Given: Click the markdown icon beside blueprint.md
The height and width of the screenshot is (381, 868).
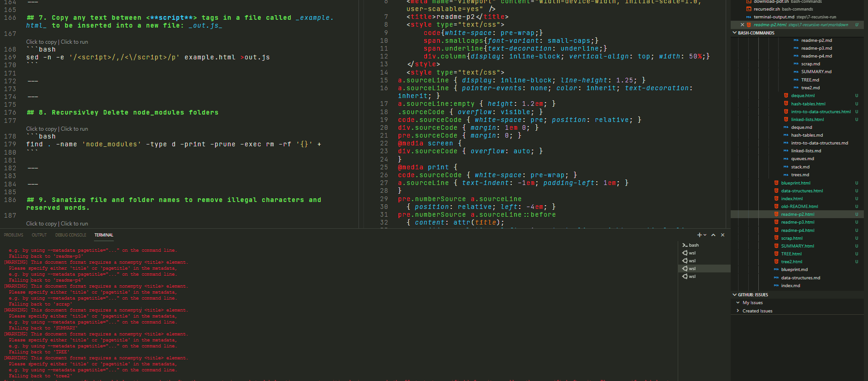Looking at the screenshot, I should [x=776, y=270].
